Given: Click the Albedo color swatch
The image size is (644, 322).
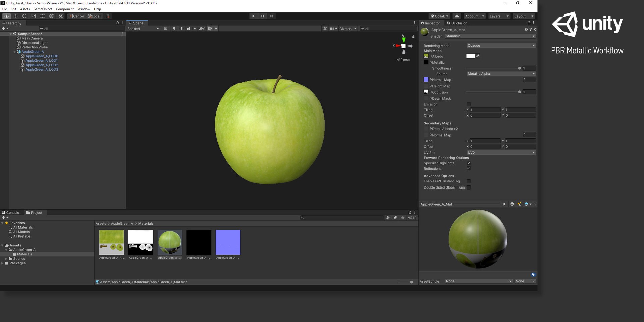Looking at the screenshot, I should [x=471, y=56].
